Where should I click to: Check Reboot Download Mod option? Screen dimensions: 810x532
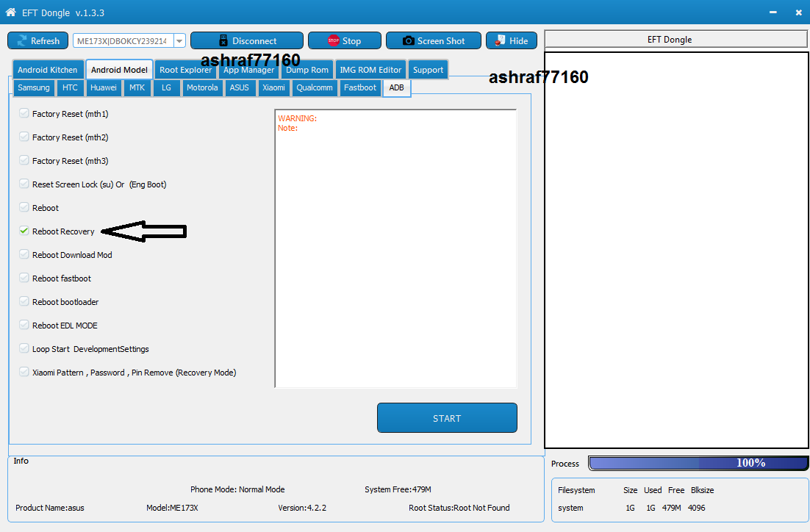coord(24,254)
